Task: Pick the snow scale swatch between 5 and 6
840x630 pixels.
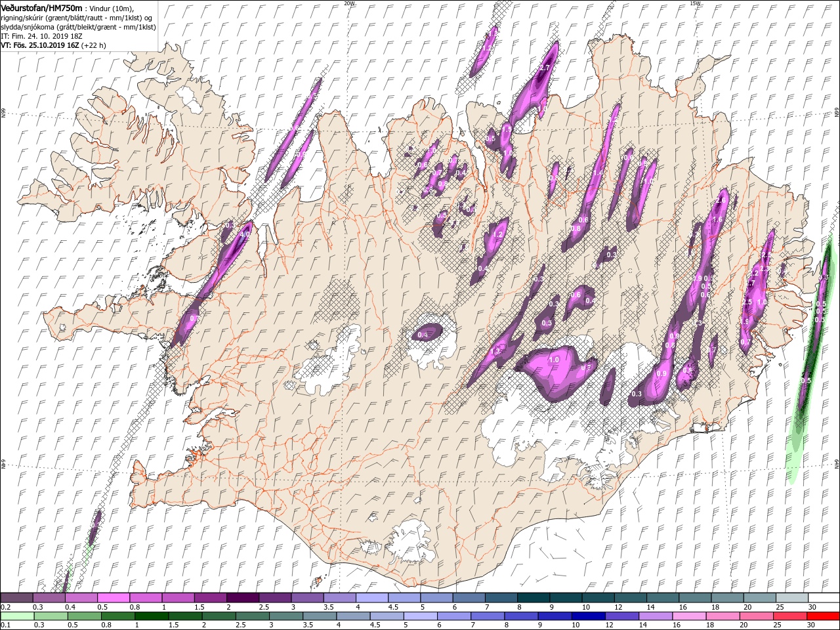Action: click(436, 597)
